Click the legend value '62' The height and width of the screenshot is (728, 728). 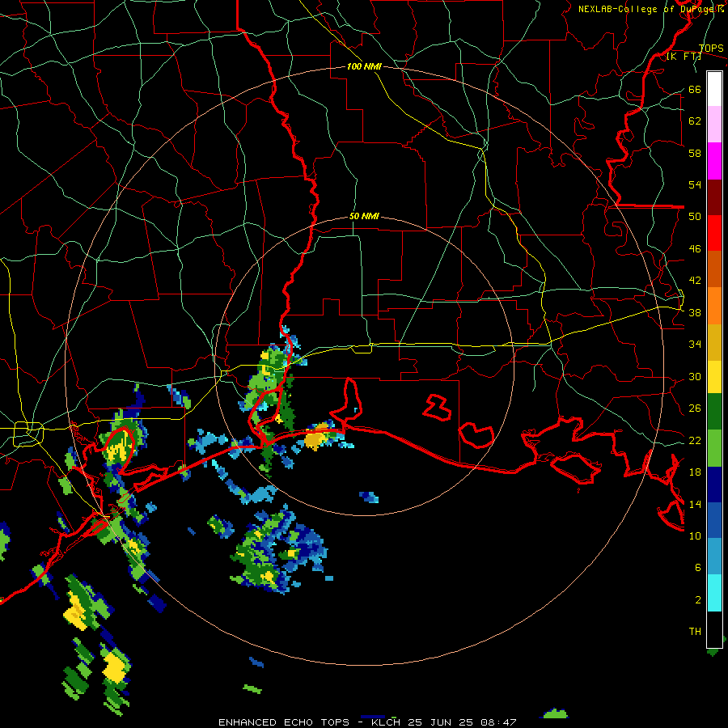point(695,121)
